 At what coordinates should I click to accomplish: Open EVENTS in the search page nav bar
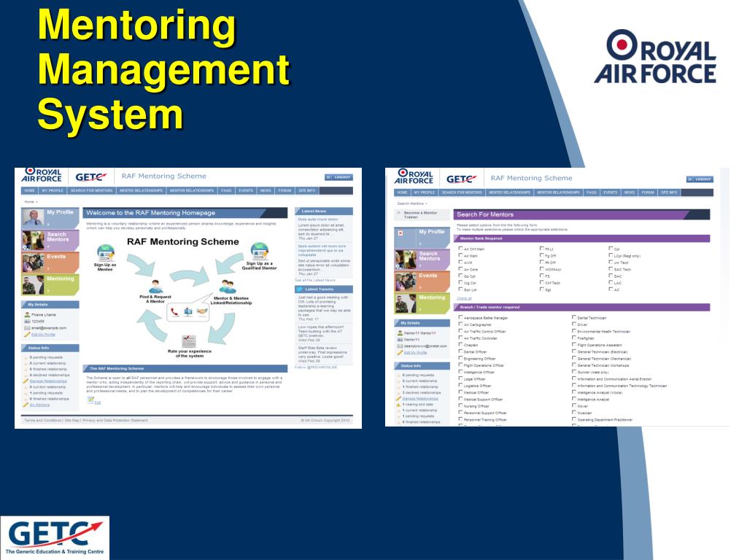point(611,192)
